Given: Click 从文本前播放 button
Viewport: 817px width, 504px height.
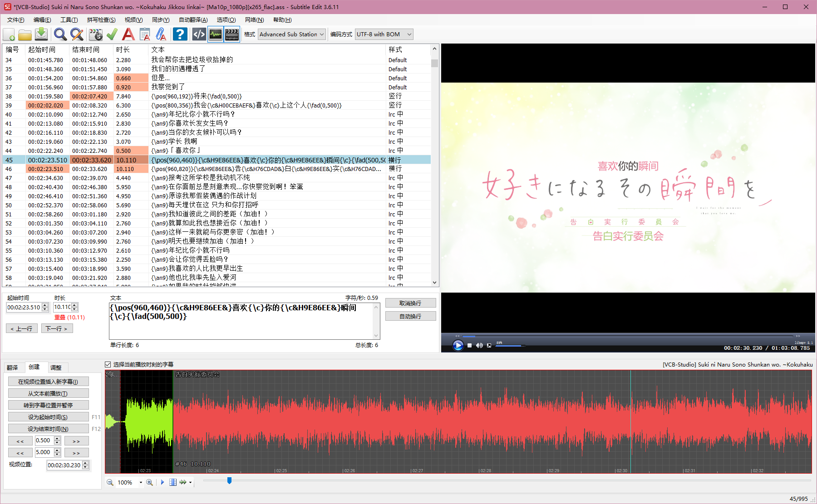Looking at the screenshot, I should 48,393.
